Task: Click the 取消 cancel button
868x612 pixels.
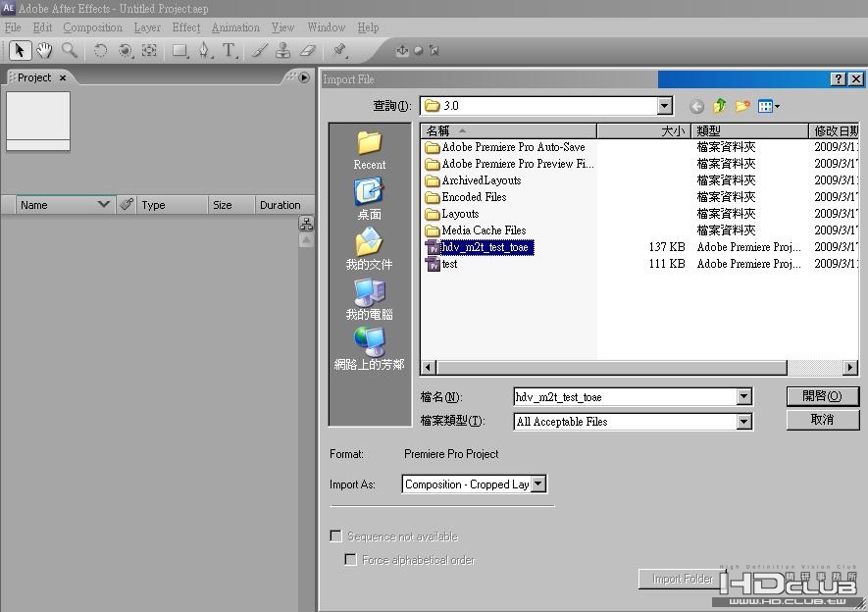Action: pyautogui.click(x=823, y=420)
